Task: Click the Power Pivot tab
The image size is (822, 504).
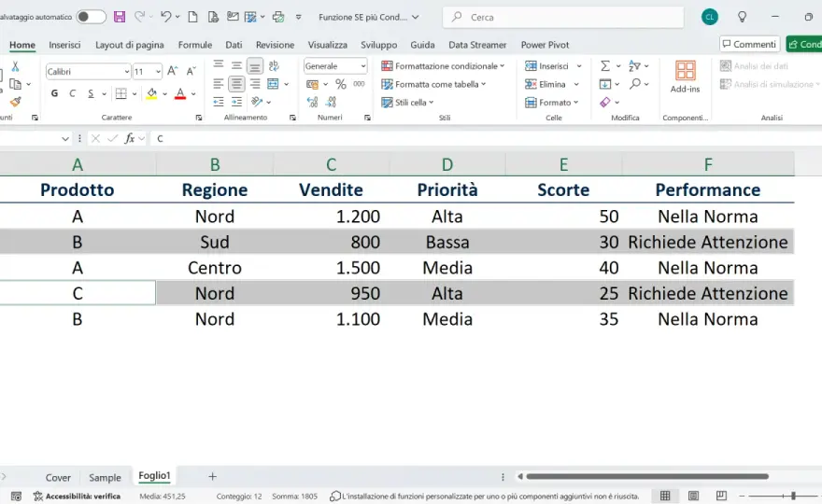Action: (545, 45)
